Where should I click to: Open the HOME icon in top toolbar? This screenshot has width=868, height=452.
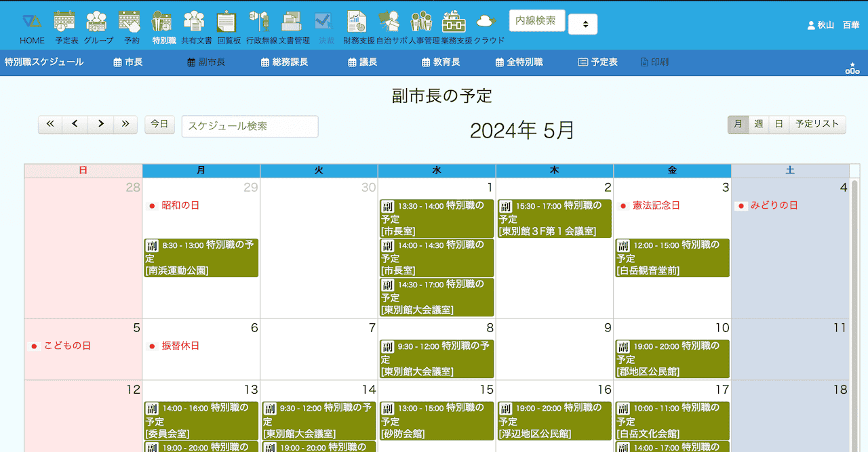31,28
